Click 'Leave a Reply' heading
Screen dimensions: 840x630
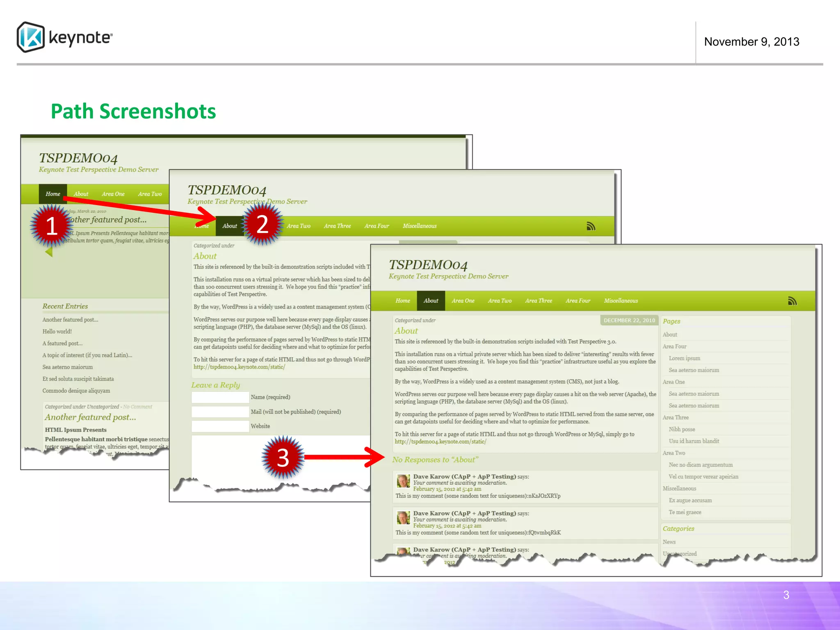pos(215,385)
